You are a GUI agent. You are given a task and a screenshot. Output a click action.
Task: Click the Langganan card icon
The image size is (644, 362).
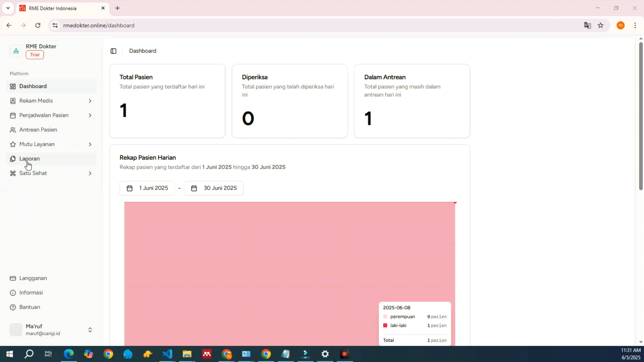(x=13, y=278)
